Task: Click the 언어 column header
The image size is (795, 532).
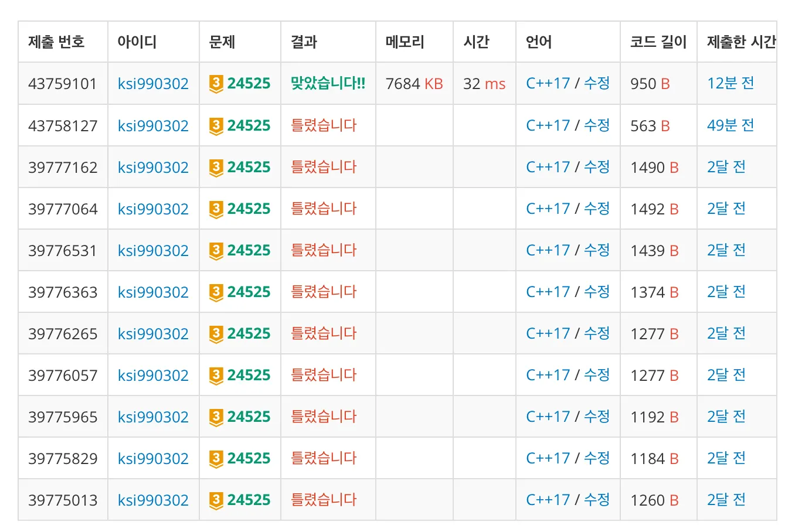Action: (539, 42)
